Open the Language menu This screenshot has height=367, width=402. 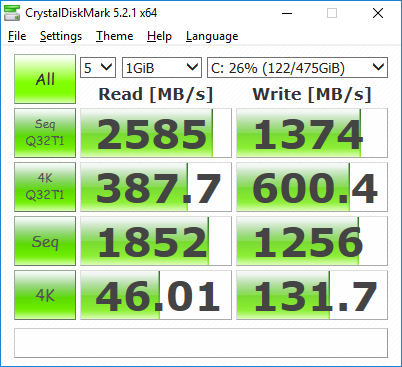tap(212, 36)
